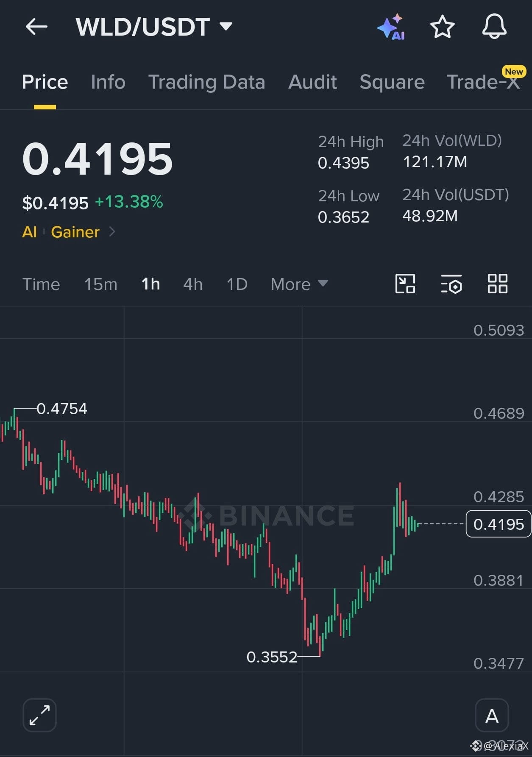Toggle auto scale with the A button
532x757 pixels.
tap(492, 715)
